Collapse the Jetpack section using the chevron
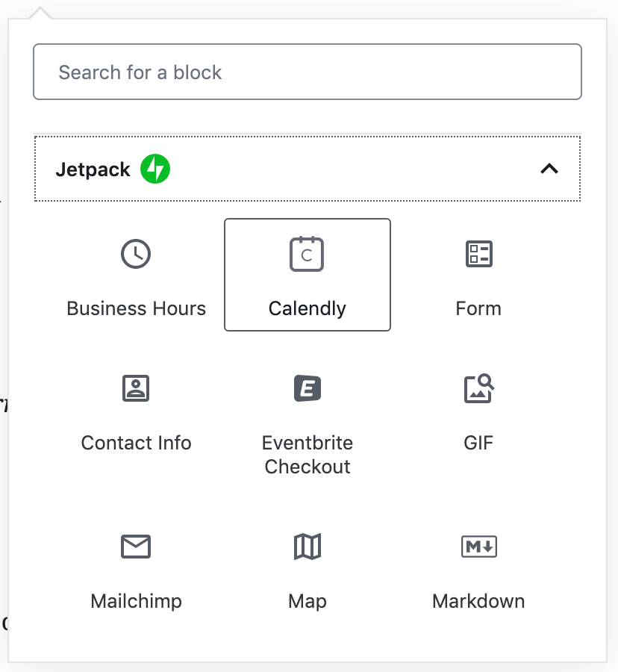The height and width of the screenshot is (672, 618). click(549, 169)
